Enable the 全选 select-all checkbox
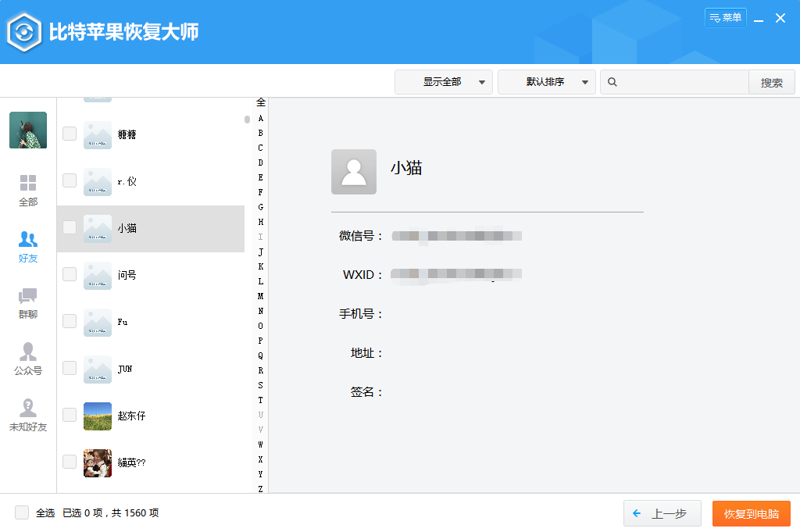The width and height of the screenshot is (800, 532). 22,512
